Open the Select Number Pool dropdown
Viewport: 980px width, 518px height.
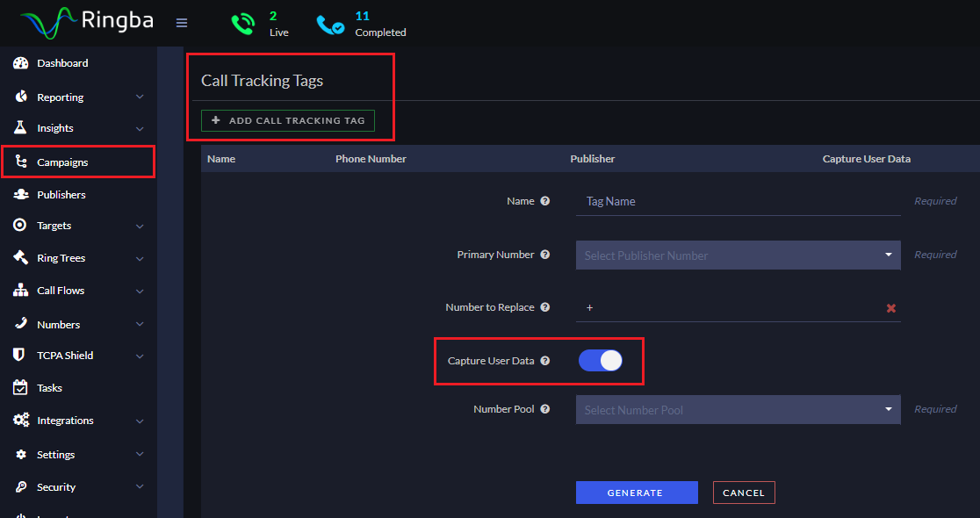(739, 410)
